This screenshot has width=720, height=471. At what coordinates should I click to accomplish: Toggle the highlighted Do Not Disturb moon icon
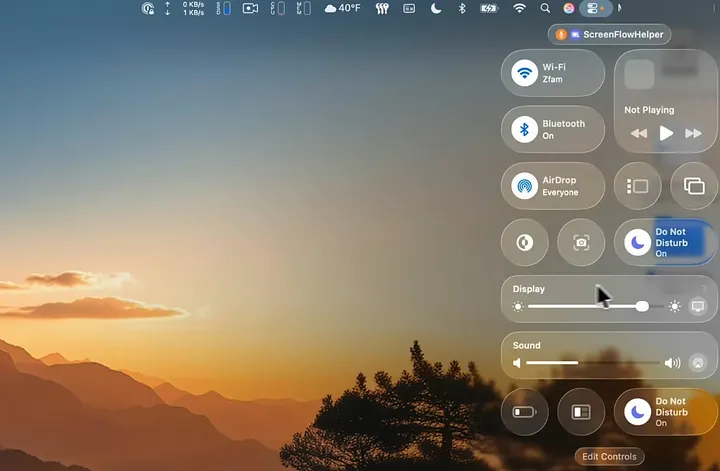point(637,242)
